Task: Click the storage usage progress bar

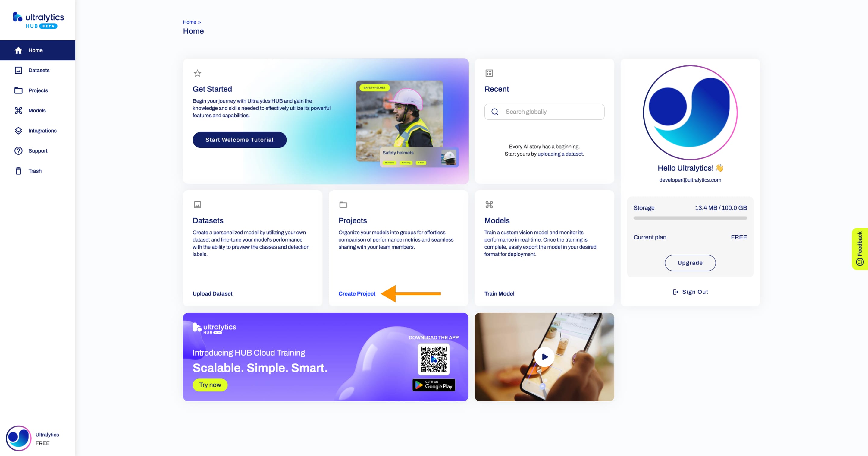Action: click(x=690, y=218)
